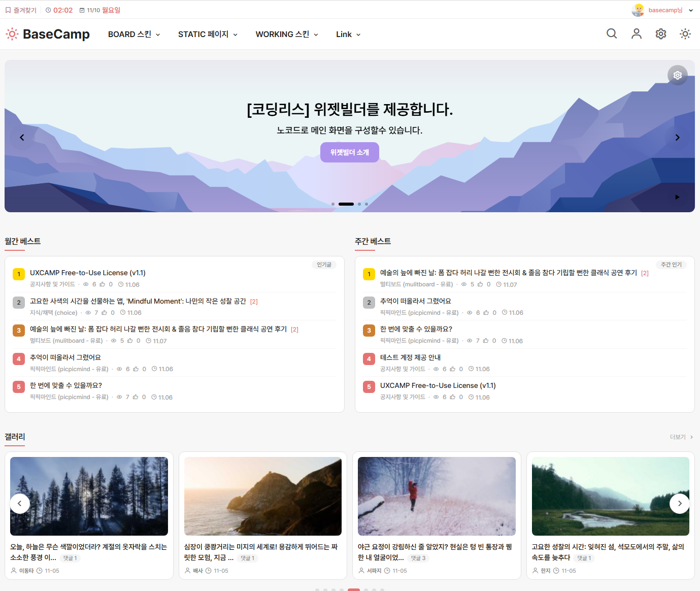Click the 즐겨찾기 bookmark icon
This screenshot has width=700, height=591.
coord(8,10)
